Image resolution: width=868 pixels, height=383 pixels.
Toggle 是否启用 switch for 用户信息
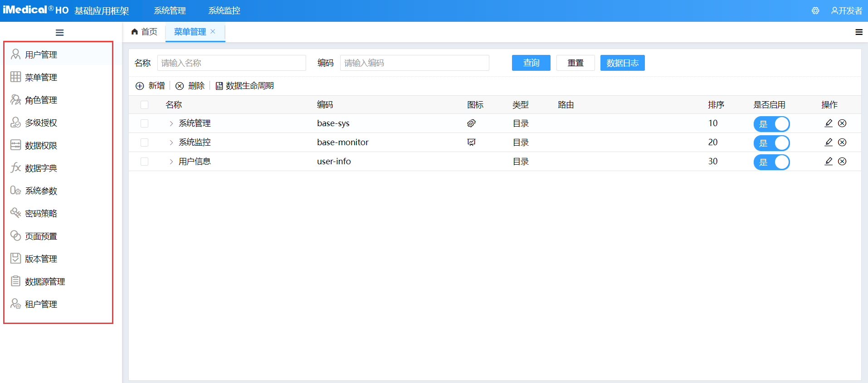(771, 162)
